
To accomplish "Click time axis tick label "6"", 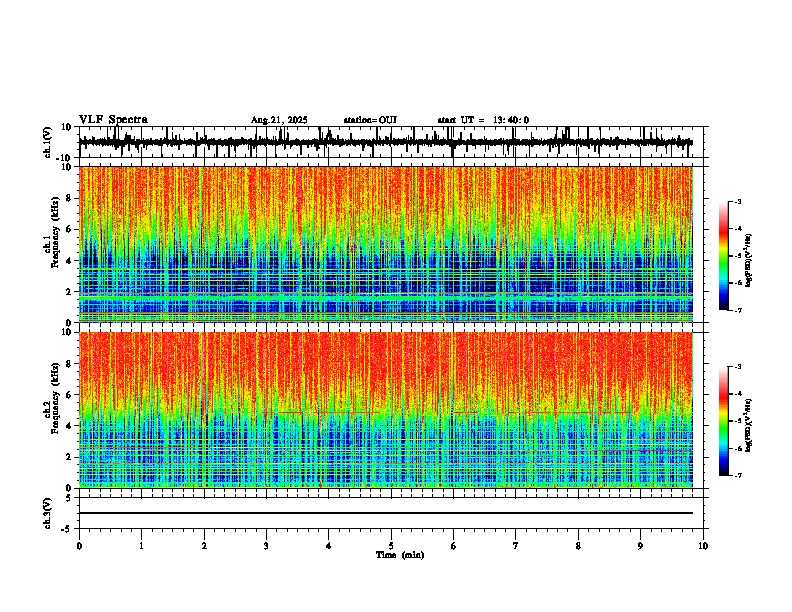I will click(x=454, y=546).
